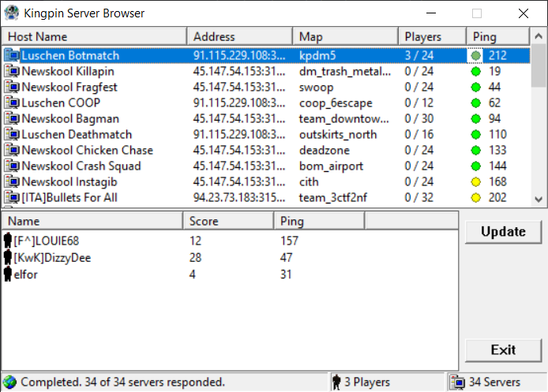Select the Luschen Deathmatch server name
This screenshot has height=392, width=548.
coord(77,134)
